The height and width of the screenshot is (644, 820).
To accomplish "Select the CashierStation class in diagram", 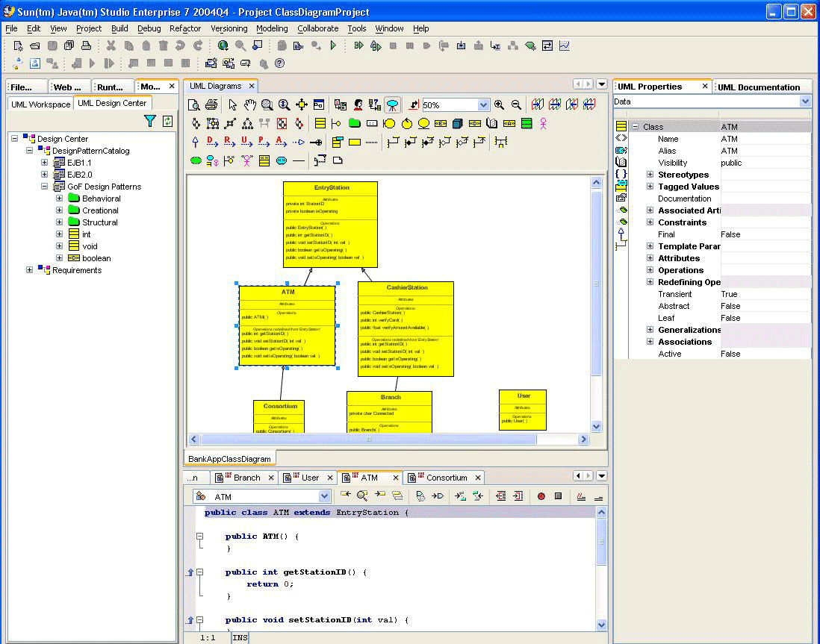I will coord(406,329).
